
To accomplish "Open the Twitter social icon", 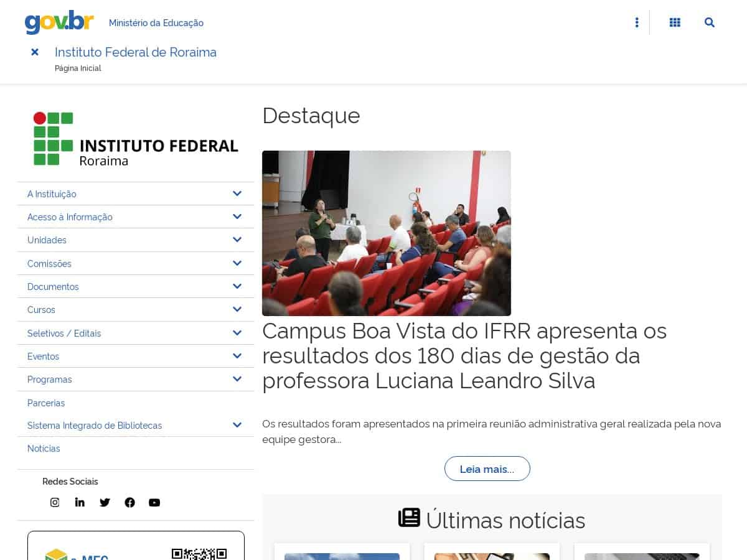I will 105,502.
